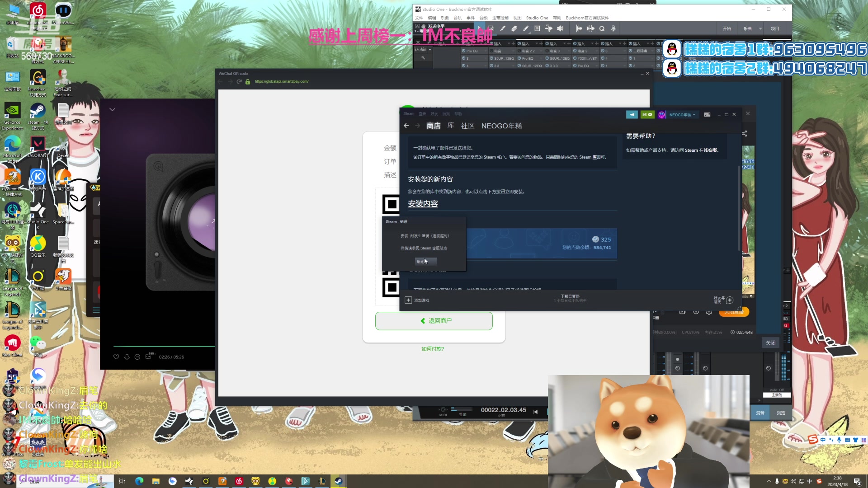Open Steam inbox showing 98 messages
The width and height of the screenshot is (868, 488).
coord(647,115)
